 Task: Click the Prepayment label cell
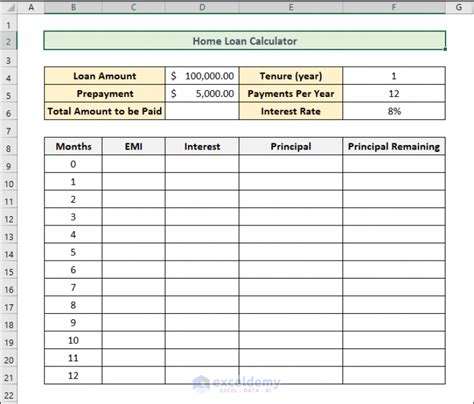click(x=105, y=94)
